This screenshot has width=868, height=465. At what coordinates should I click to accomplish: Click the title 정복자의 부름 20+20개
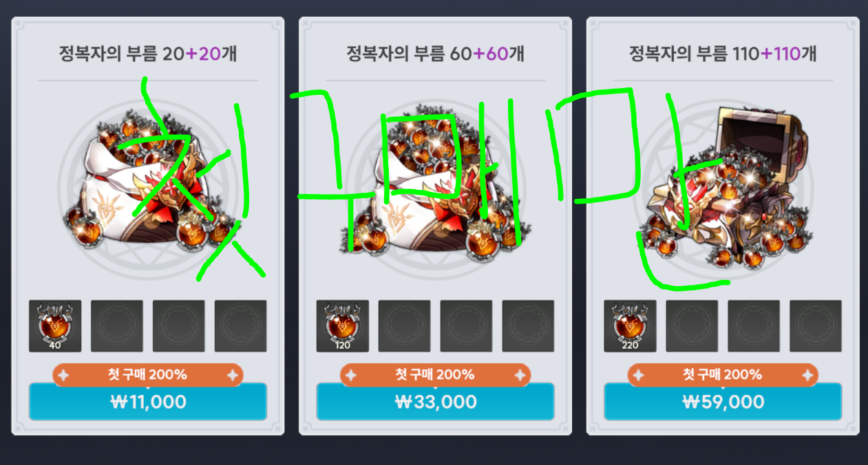point(148,54)
